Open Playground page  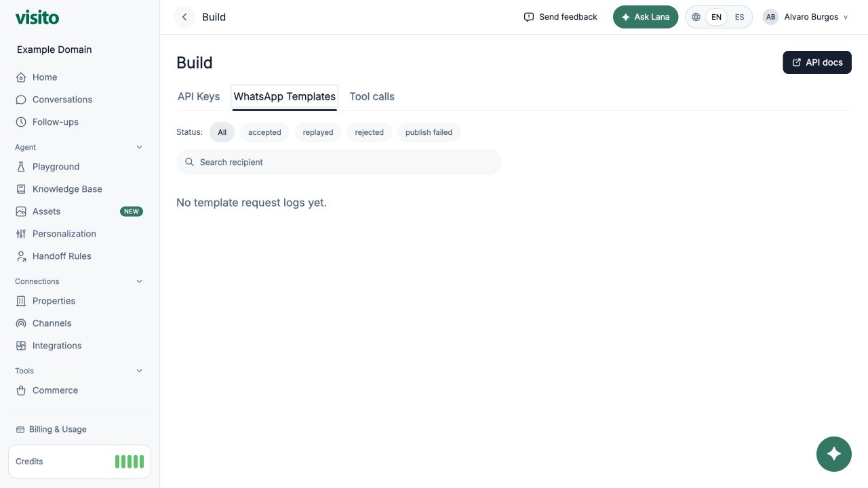79,167
